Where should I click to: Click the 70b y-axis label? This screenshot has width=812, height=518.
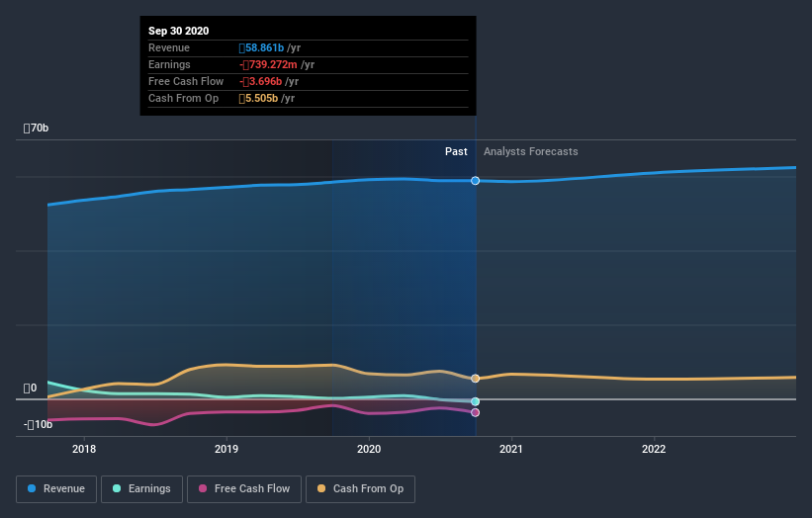tap(36, 128)
